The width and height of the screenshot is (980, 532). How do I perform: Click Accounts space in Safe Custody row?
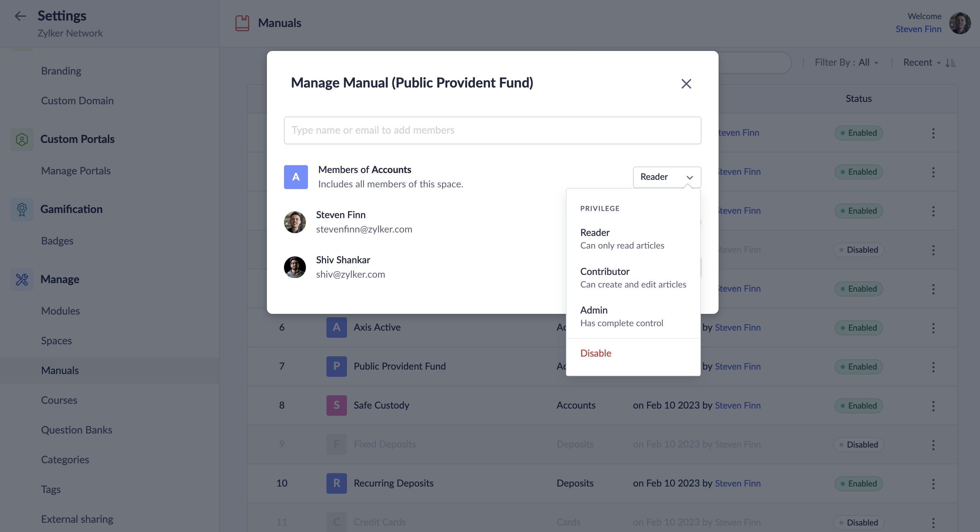click(x=576, y=405)
